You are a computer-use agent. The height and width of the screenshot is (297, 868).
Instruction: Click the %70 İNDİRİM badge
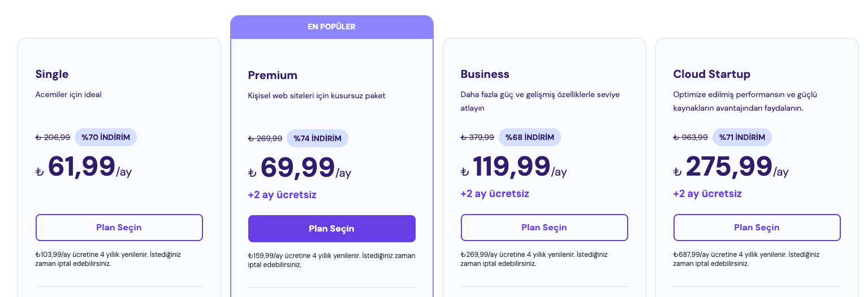106,137
